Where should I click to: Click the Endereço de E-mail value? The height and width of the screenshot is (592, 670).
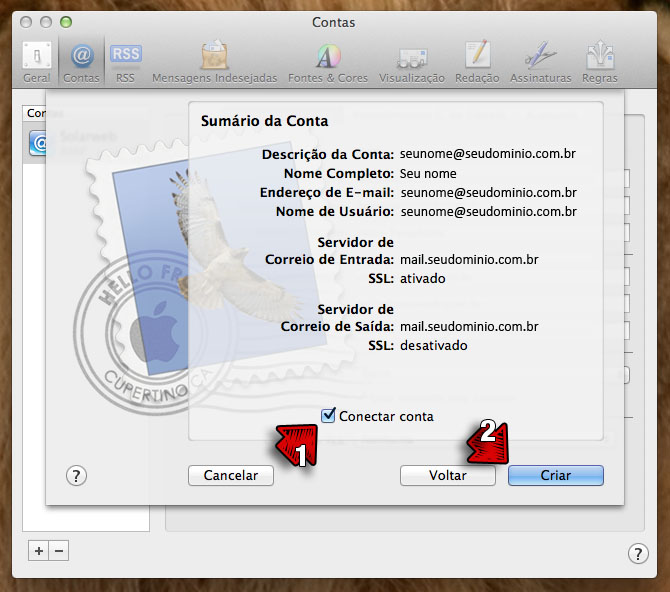488,193
